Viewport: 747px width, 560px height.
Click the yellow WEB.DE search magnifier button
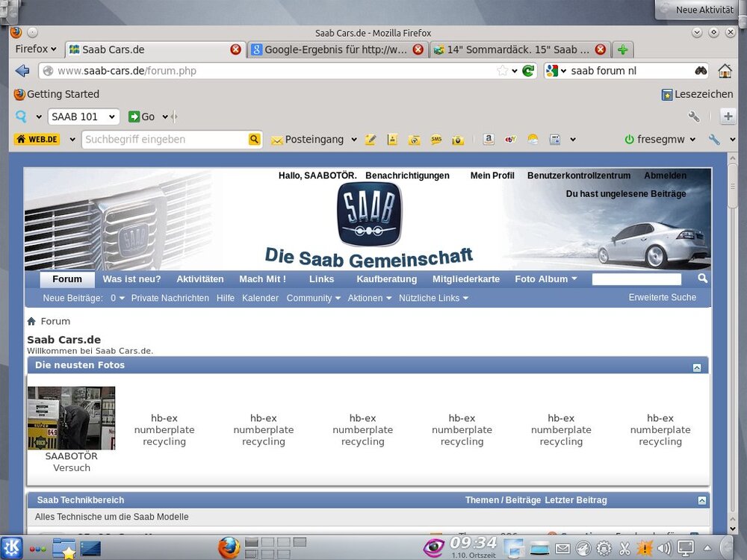(x=255, y=139)
